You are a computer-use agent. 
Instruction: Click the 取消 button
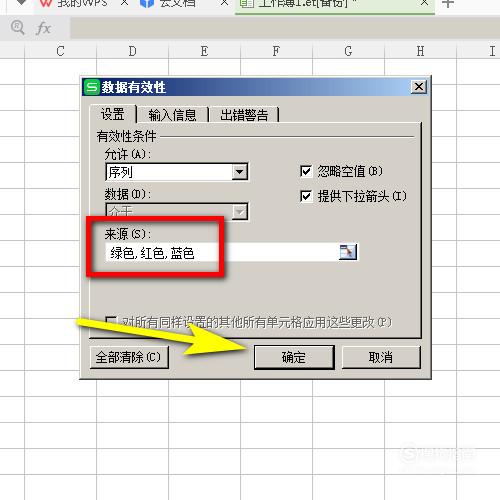381,357
